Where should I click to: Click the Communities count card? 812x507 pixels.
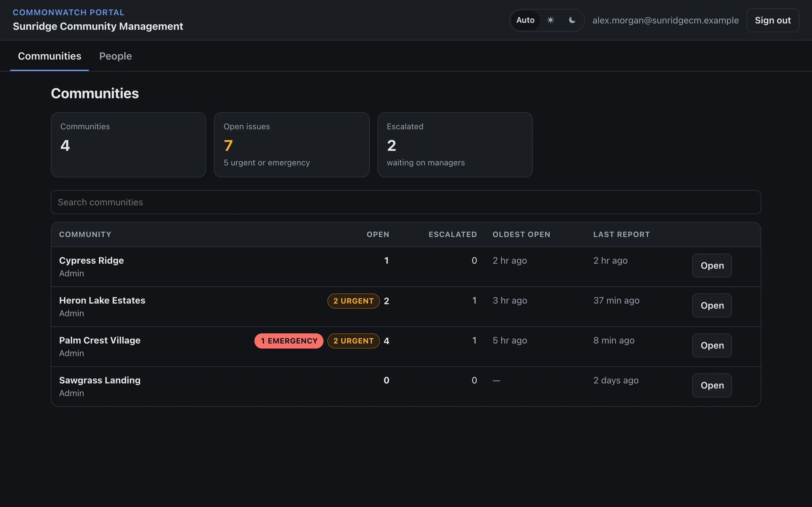point(128,145)
